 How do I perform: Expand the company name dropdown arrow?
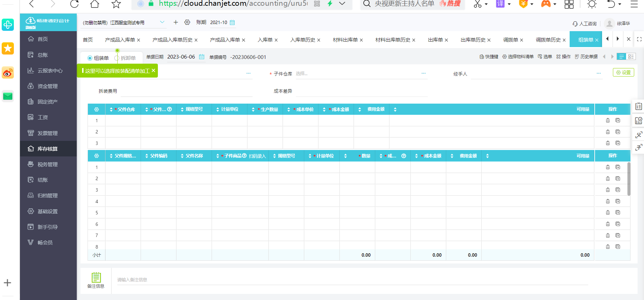[x=162, y=22]
